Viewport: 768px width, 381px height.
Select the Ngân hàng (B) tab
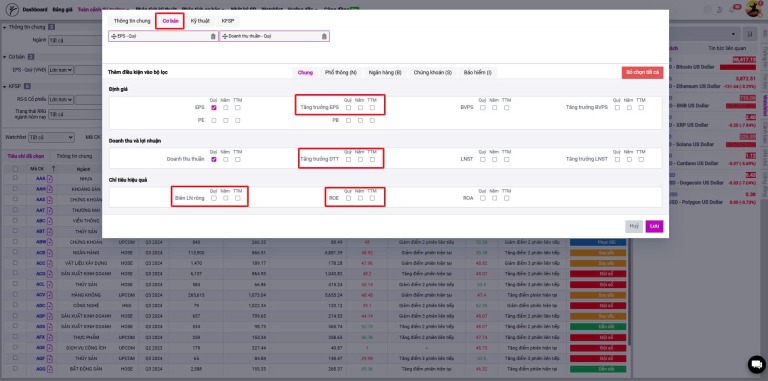click(385, 72)
